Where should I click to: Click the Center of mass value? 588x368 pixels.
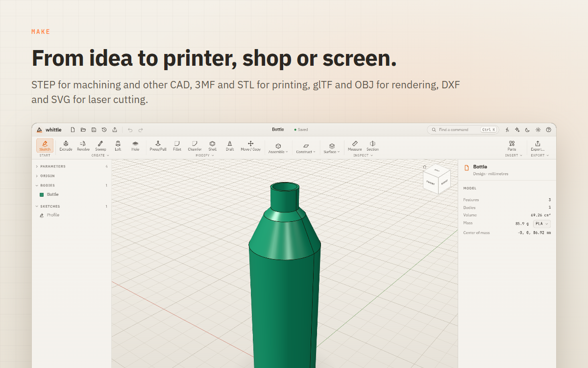point(534,233)
